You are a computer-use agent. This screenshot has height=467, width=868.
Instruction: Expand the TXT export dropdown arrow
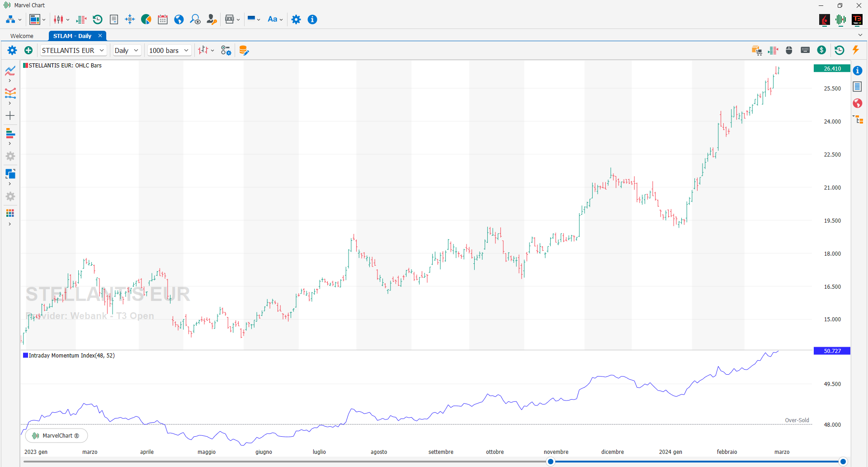(x=238, y=20)
